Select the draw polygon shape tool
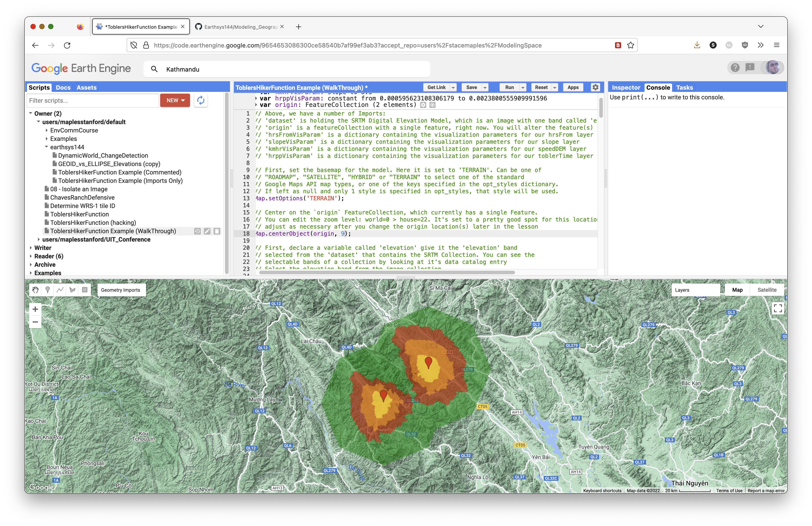Viewport: 812px width, 526px height. tap(72, 290)
